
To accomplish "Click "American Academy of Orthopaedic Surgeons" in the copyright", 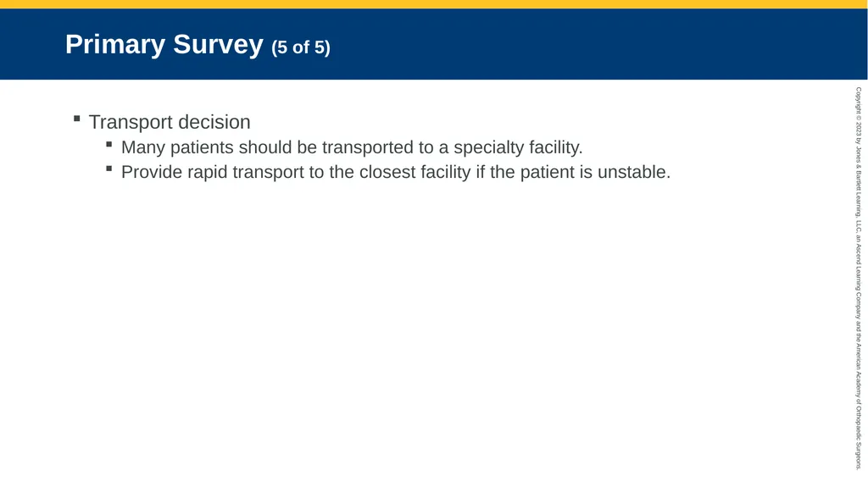I will coord(859,406).
